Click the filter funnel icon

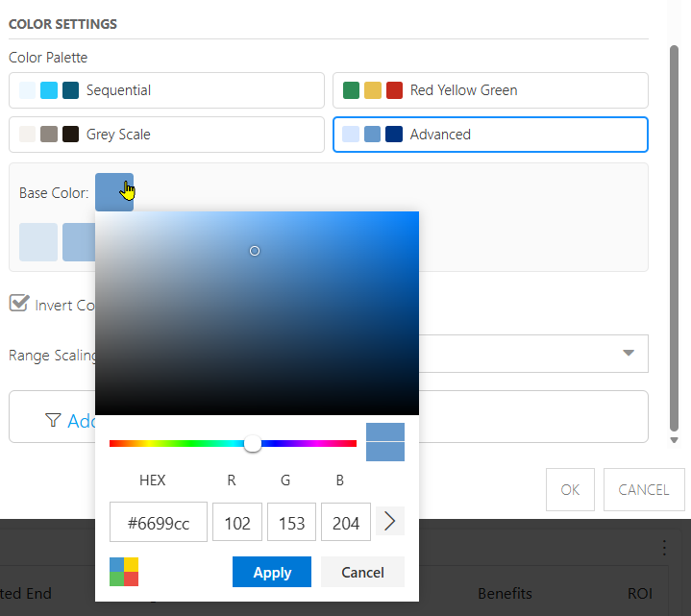click(53, 420)
